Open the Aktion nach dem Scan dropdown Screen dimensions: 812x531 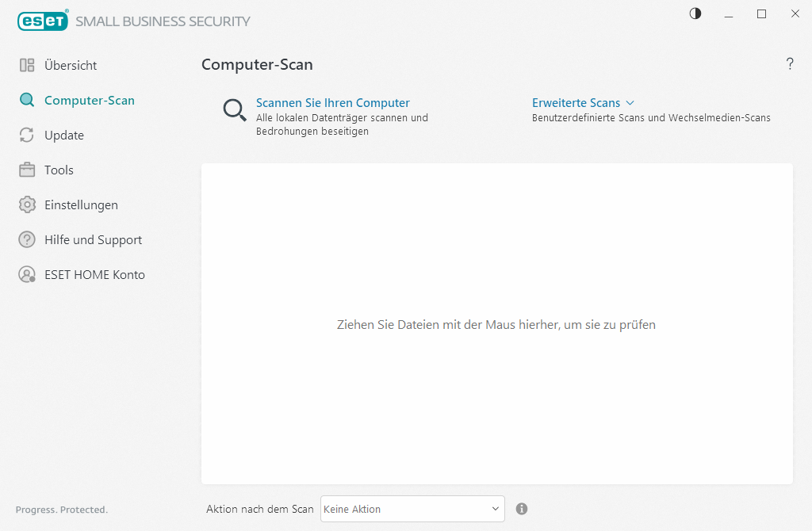pyautogui.click(x=412, y=509)
